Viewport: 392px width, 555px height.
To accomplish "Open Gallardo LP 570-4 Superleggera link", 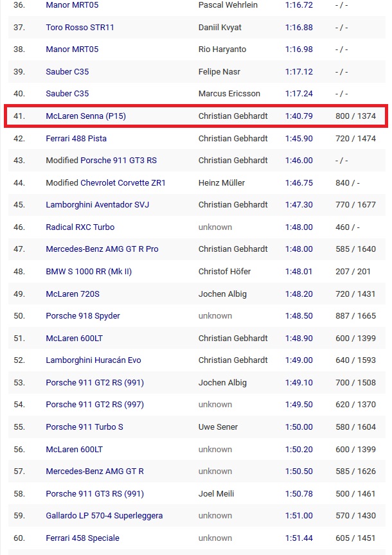I will point(104,516).
